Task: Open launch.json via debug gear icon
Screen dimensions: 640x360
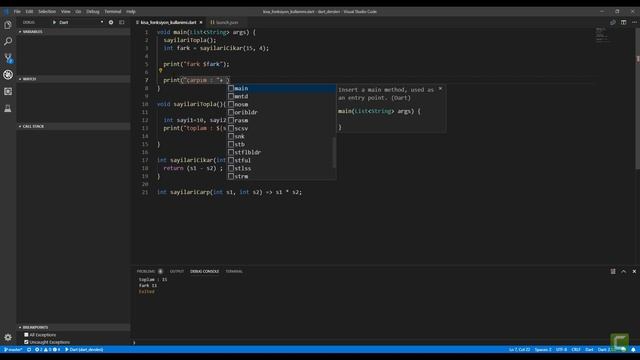Action: 111,22
